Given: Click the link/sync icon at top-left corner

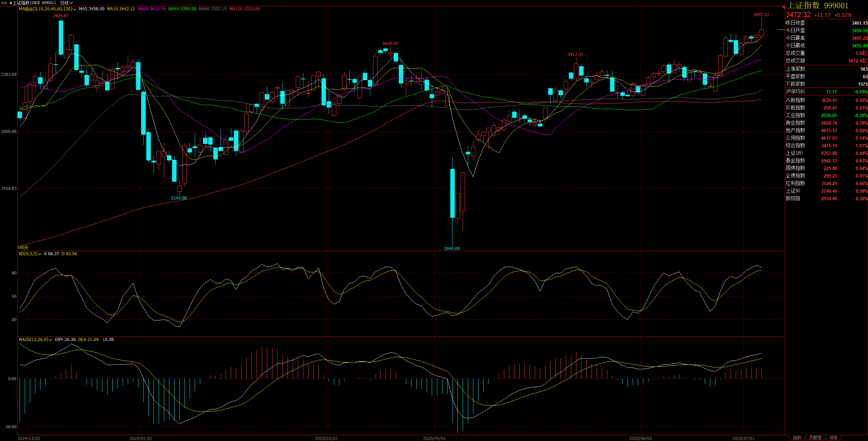Looking at the screenshot, I should click(4, 3).
